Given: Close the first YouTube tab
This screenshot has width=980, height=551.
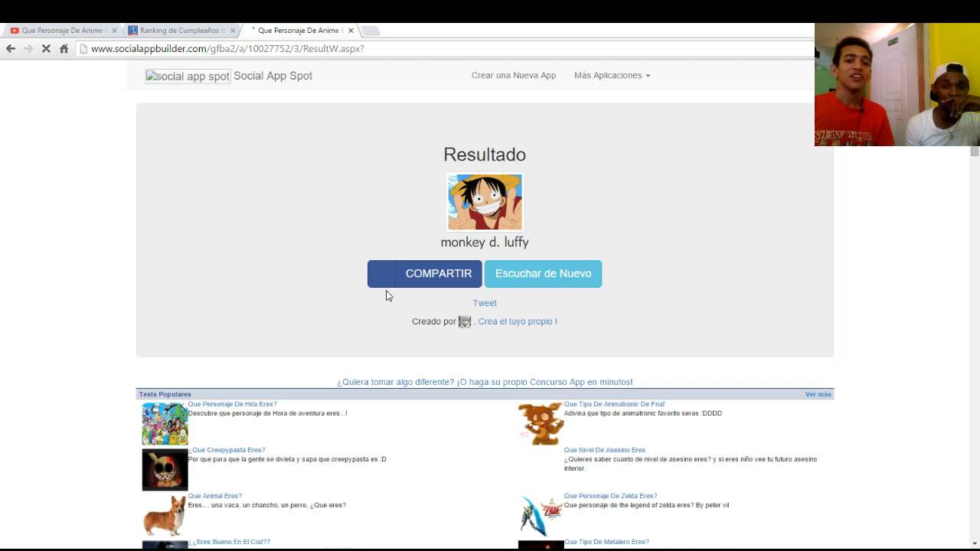Looking at the screenshot, I should [x=114, y=31].
